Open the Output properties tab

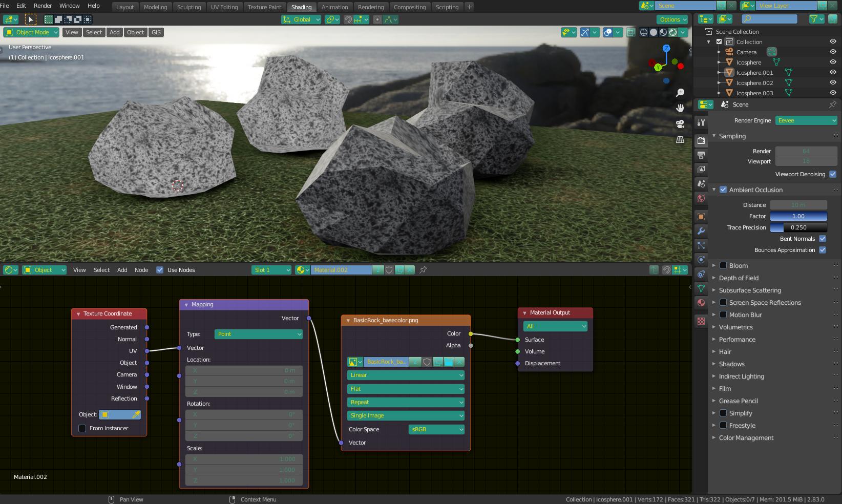coord(701,155)
